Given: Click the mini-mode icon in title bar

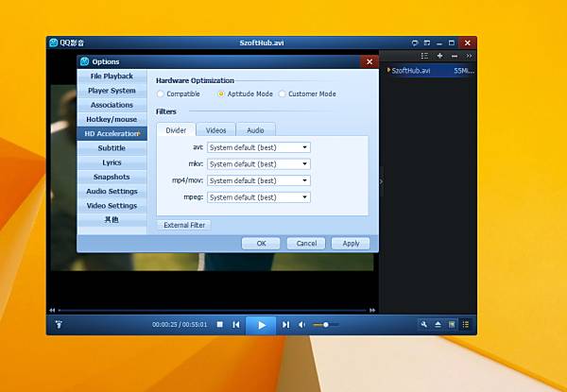Looking at the screenshot, I should [x=427, y=43].
